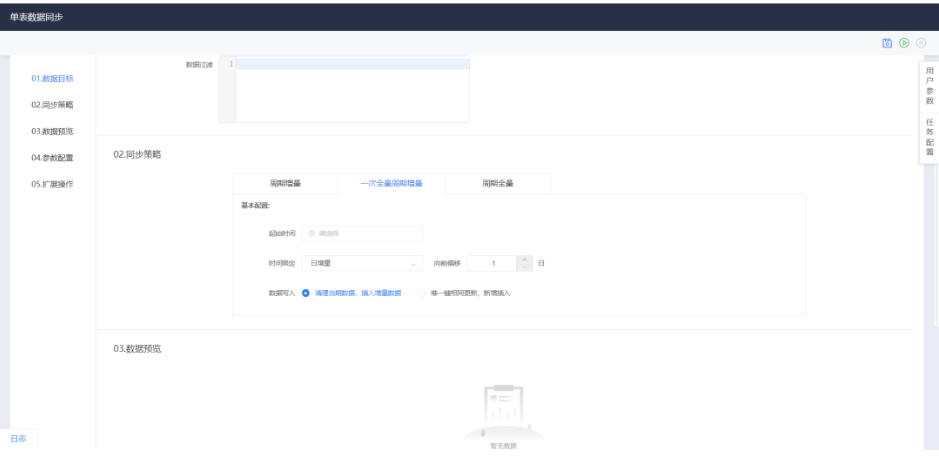
Task: Open the 任务配置 side panel
Action: coord(929,137)
